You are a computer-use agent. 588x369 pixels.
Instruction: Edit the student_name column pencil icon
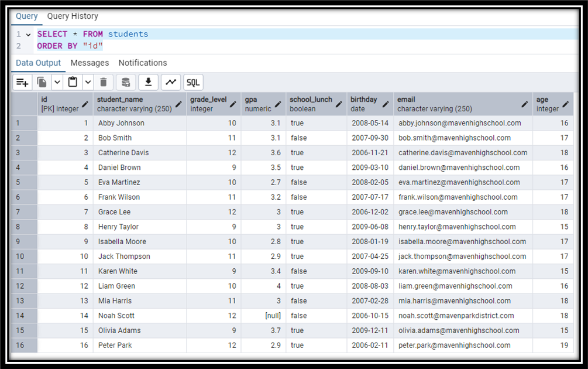pyautogui.click(x=178, y=104)
